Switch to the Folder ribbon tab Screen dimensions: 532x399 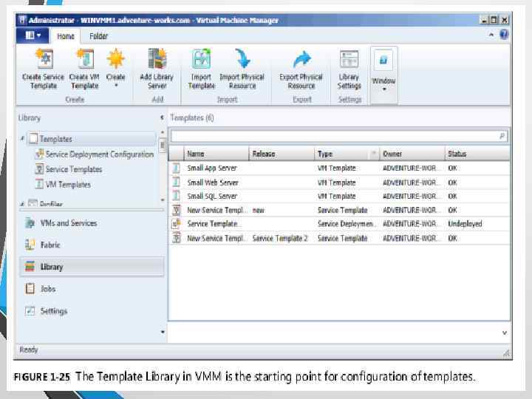[98, 36]
